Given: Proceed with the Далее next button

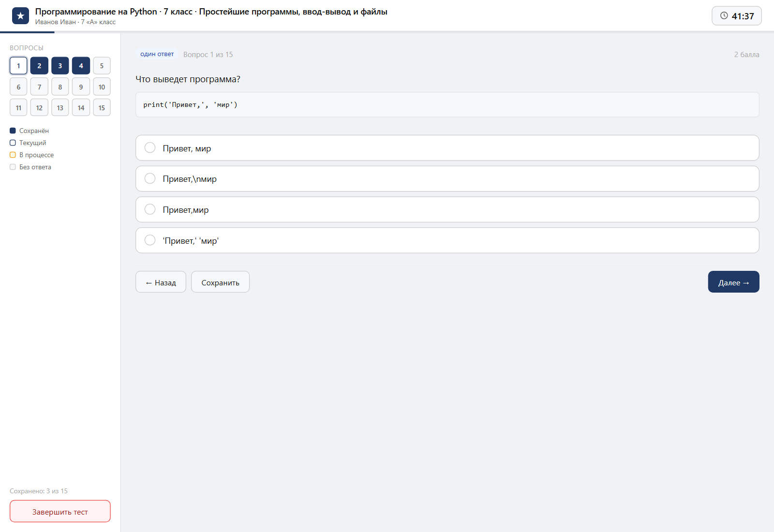Looking at the screenshot, I should [x=733, y=282].
